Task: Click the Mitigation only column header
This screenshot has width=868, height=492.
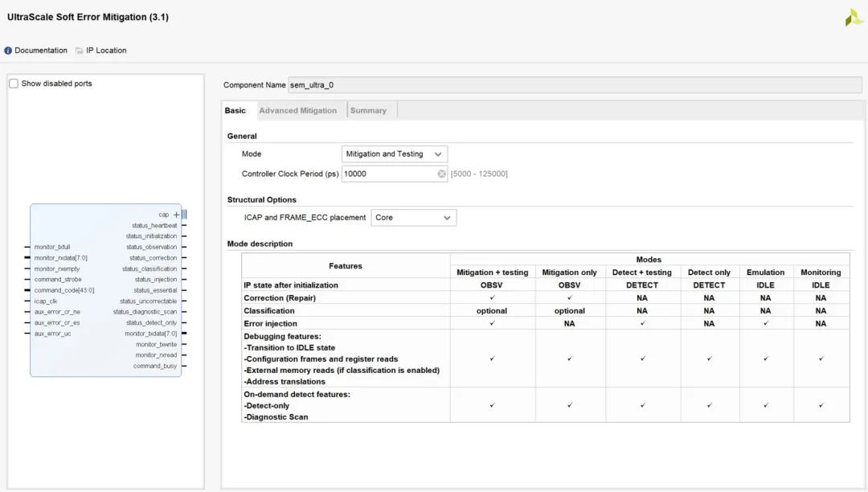Action: pyautogui.click(x=569, y=273)
